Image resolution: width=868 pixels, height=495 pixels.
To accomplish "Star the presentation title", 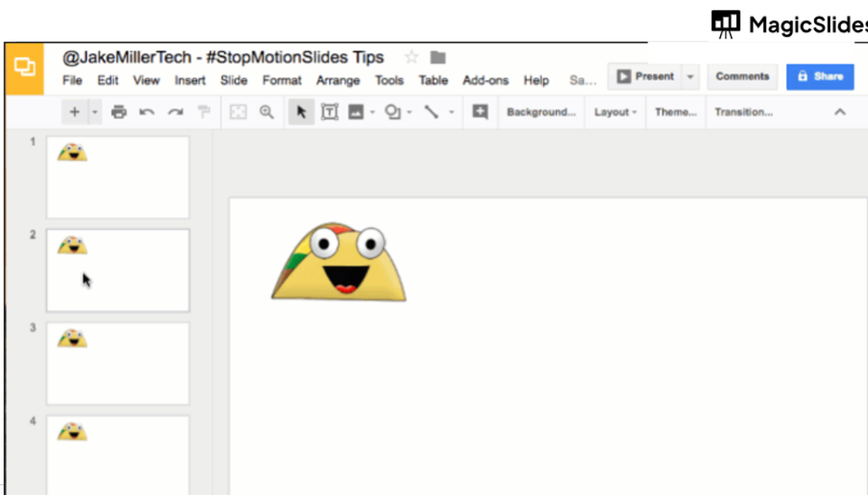I will [412, 57].
